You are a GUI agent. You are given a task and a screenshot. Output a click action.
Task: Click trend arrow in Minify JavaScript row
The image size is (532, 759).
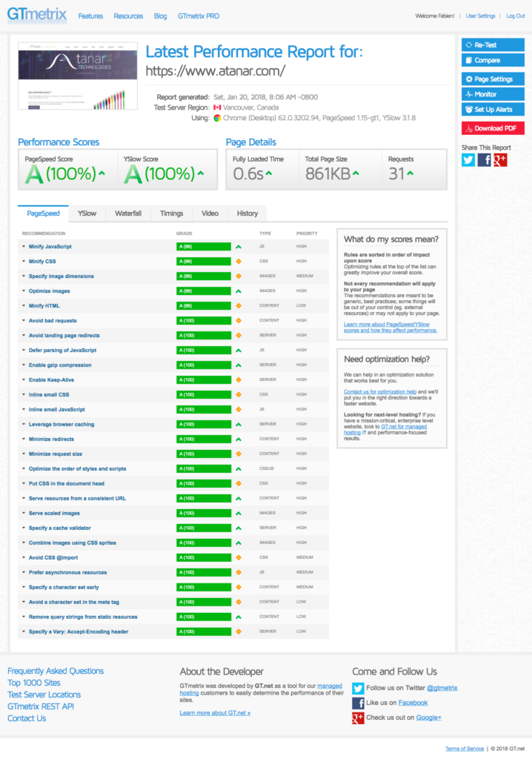[x=238, y=247]
